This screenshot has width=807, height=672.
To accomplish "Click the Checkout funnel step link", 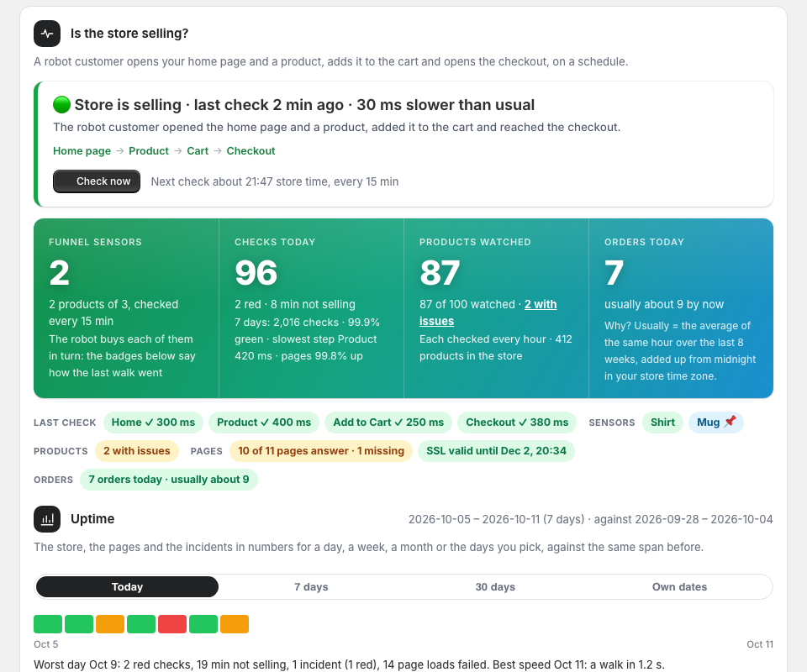I will 251,150.
